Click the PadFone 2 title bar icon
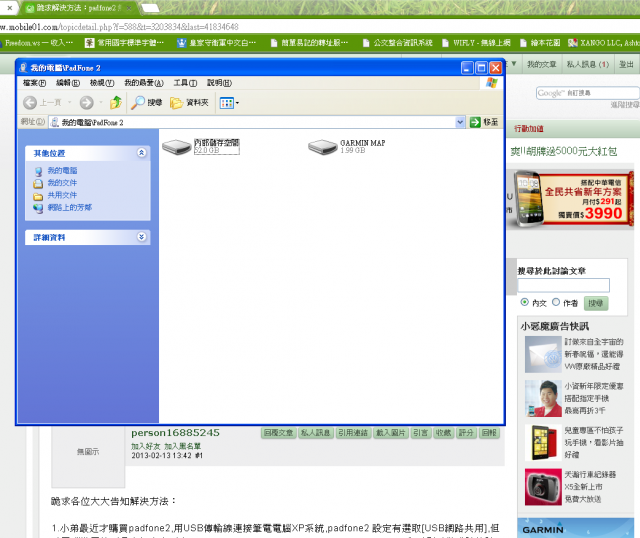The width and height of the screenshot is (640, 538). (23, 68)
